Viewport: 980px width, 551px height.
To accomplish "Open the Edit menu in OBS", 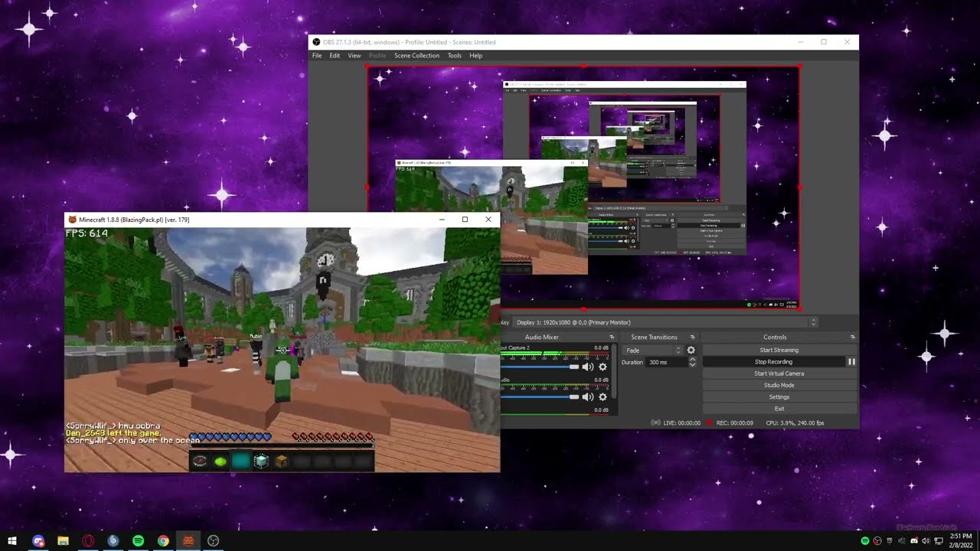I will [335, 55].
